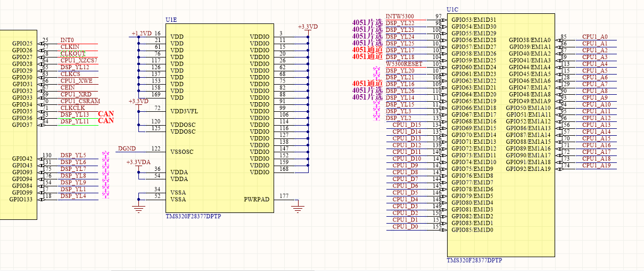Select the CLKOUT net label

coord(72,54)
